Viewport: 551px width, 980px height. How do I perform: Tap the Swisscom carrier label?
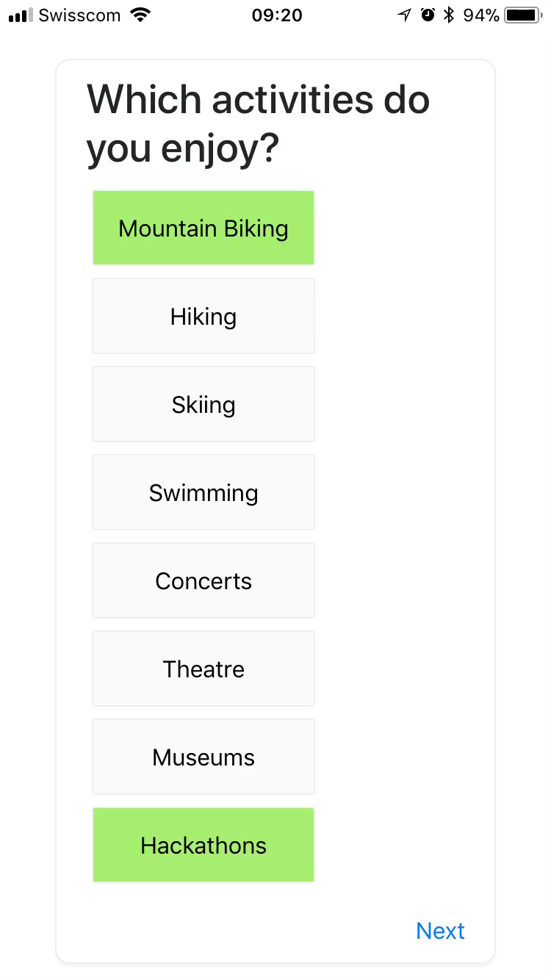click(x=79, y=15)
